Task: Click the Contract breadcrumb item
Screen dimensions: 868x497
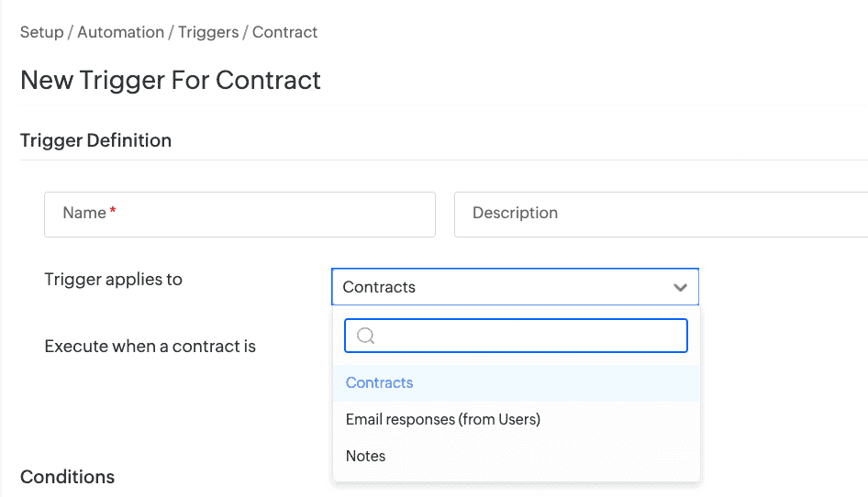Action: (x=285, y=32)
